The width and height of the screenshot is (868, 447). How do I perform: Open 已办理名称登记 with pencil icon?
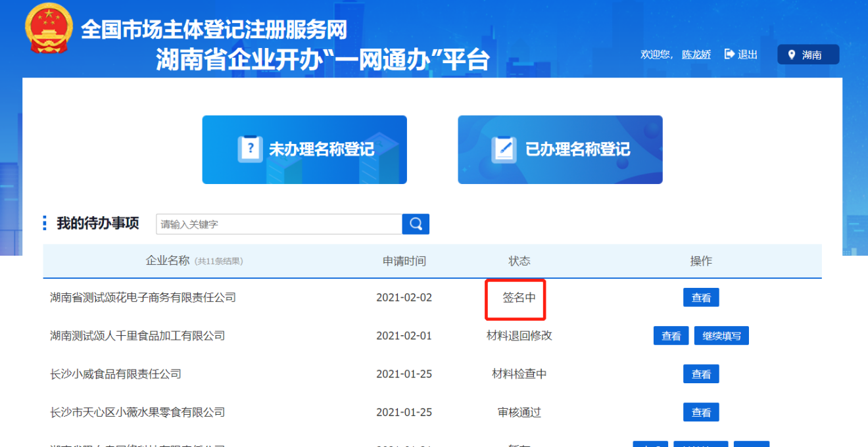pos(560,150)
